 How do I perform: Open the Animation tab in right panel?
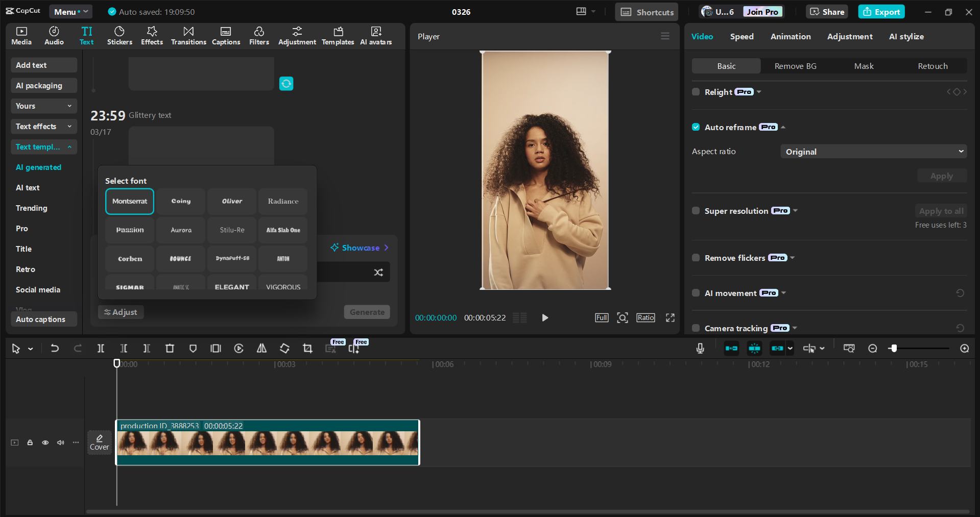click(790, 36)
